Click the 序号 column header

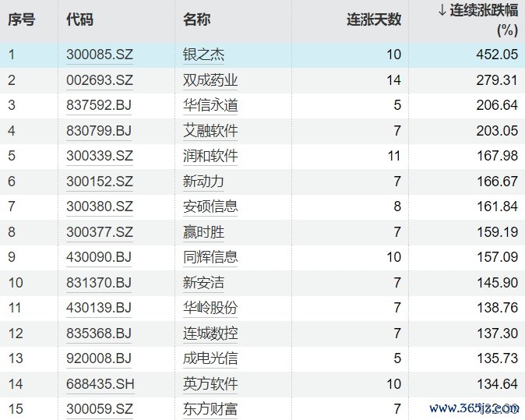click(x=22, y=19)
